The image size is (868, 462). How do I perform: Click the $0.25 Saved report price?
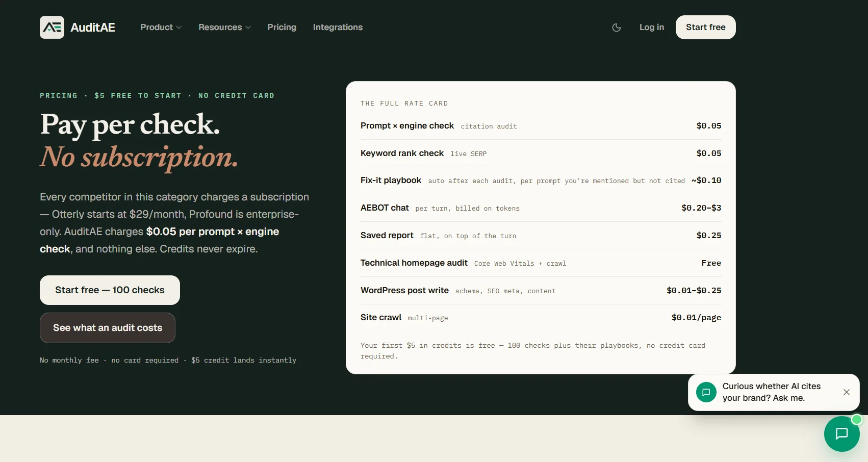click(709, 236)
